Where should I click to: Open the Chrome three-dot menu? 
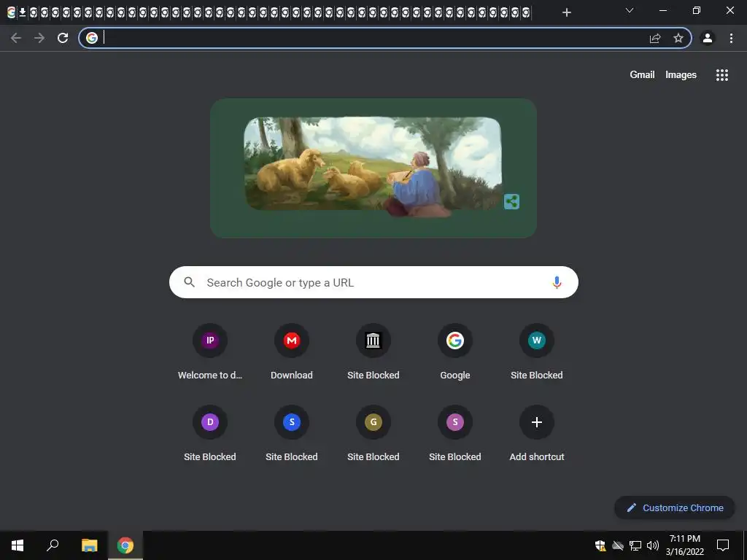pyautogui.click(x=731, y=38)
